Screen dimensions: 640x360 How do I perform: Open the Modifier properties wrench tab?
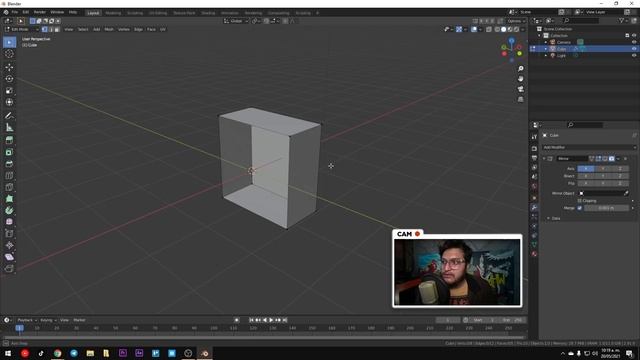click(534, 207)
